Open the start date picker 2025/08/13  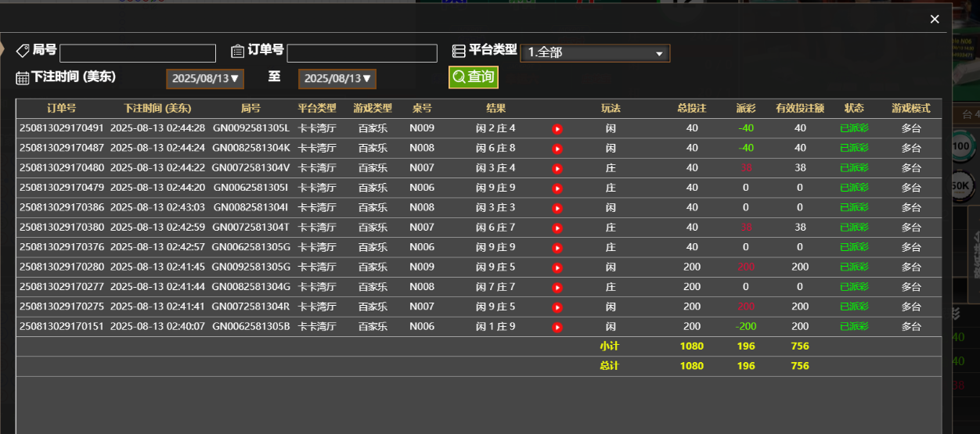tap(205, 79)
